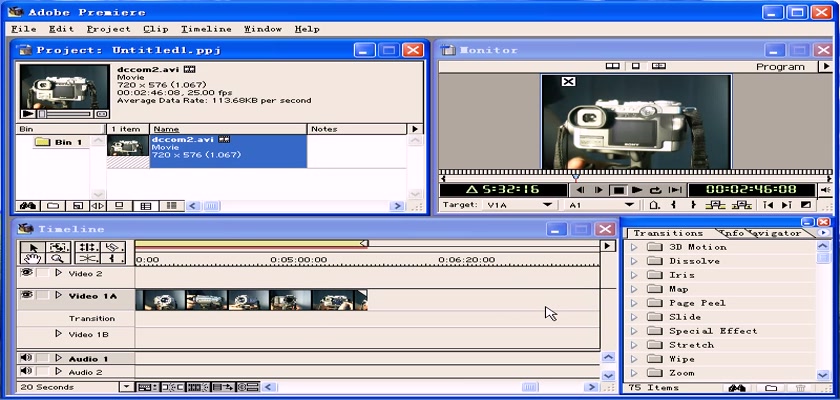Select the Cross Fade tool in Timeline

[87, 259]
